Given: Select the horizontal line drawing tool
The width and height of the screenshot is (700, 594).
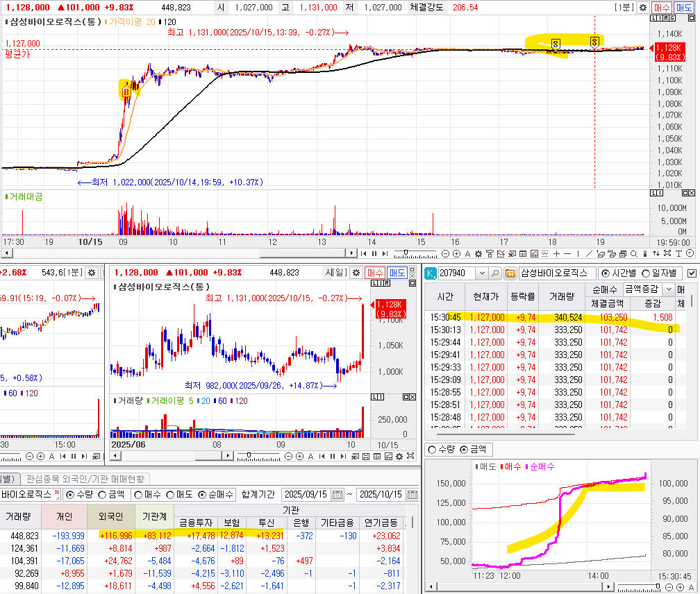Looking at the screenshot, I should tap(567, 254).
